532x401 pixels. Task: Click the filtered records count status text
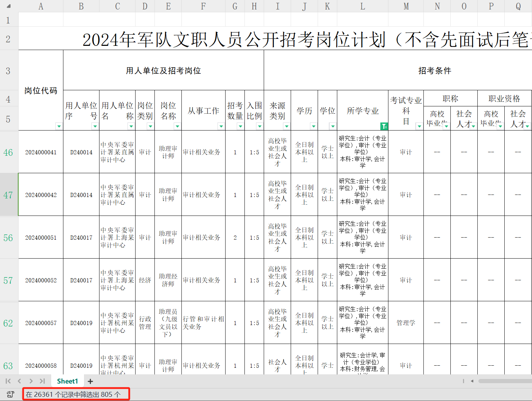pyautogui.click(x=73, y=394)
